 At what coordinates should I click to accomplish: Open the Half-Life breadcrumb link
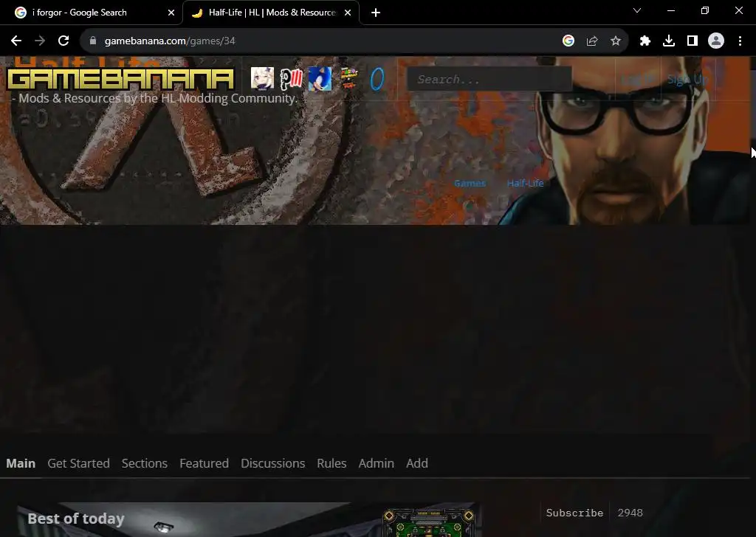click(525, 183)
